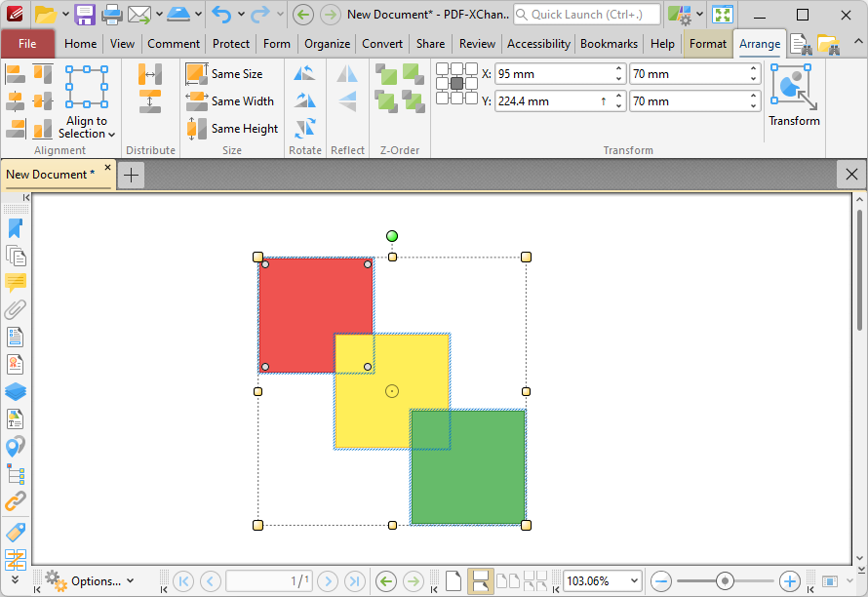Viewport: 868px width, 597px height.
Task: Expand the Align to Selection dropdown
Action: (x=87, y=128)
